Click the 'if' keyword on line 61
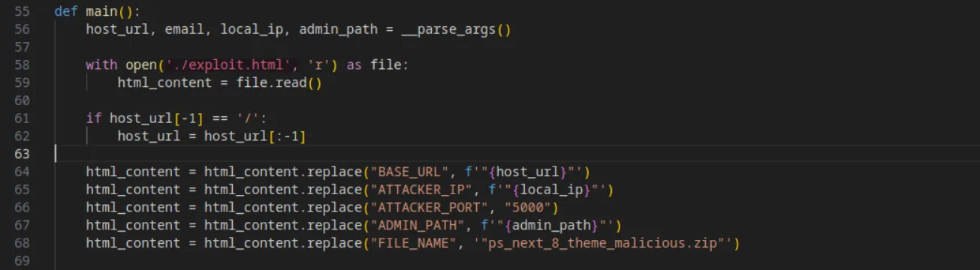The width and height of the screenshot is (980, 270). click(93, 118)
